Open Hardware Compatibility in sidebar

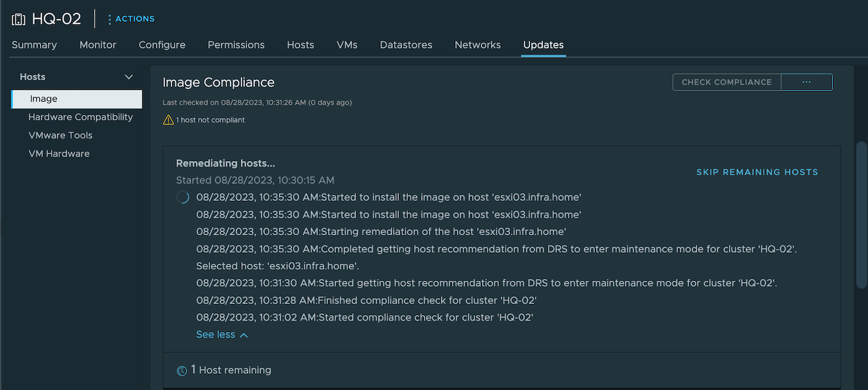tap(80, 117)
